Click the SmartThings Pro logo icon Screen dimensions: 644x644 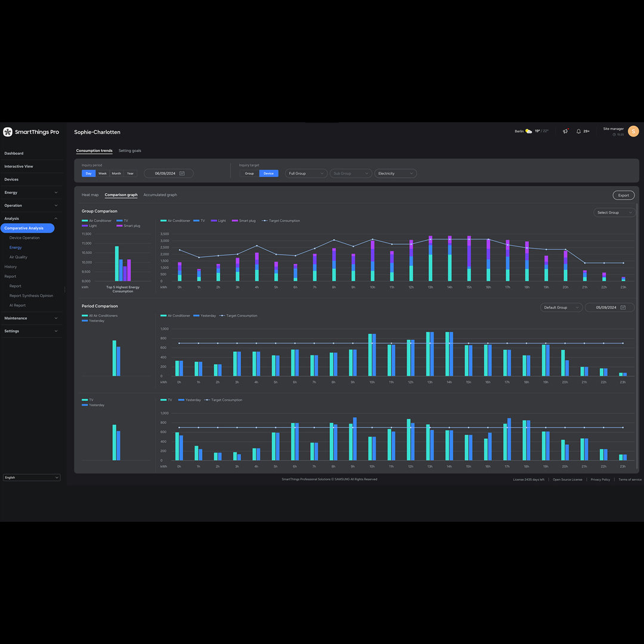point(8,132)
